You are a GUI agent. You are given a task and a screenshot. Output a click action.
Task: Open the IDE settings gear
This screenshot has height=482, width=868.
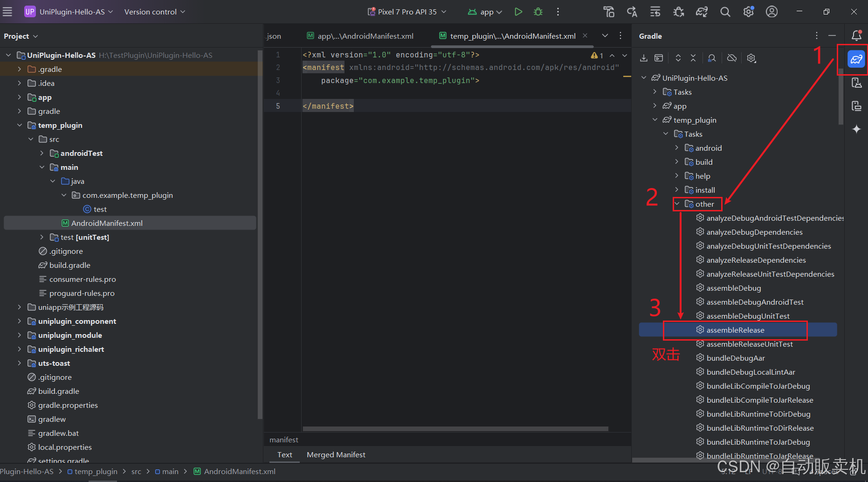(x=749, y=12)
